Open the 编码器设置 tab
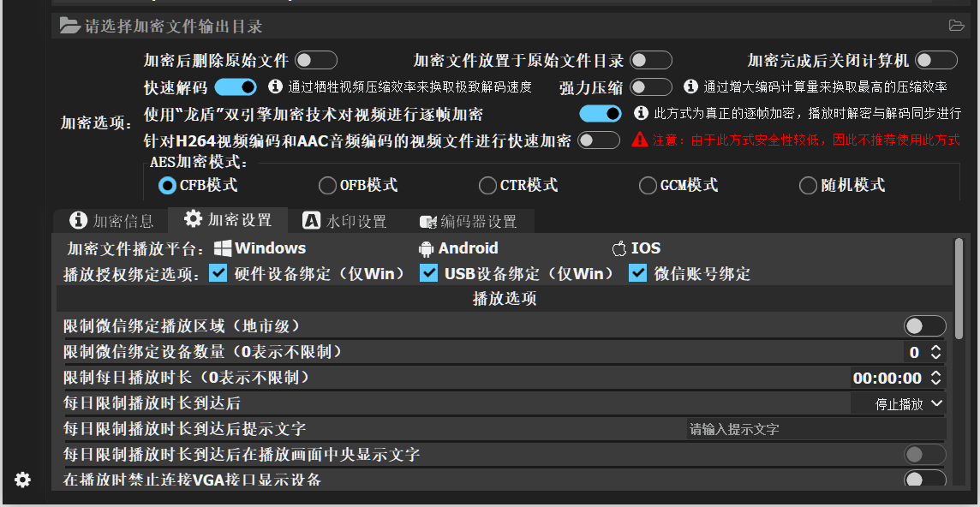The height and width of the screenshot is (507, 980). pyautogui.click(x=468, y=220)
